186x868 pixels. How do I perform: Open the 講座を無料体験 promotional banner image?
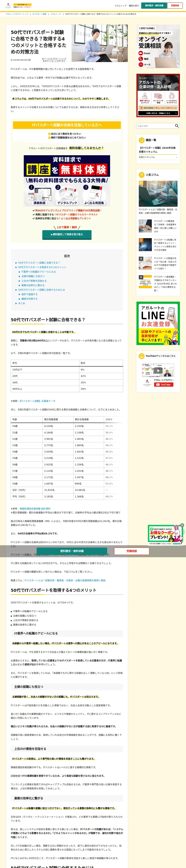pos(67,181)
